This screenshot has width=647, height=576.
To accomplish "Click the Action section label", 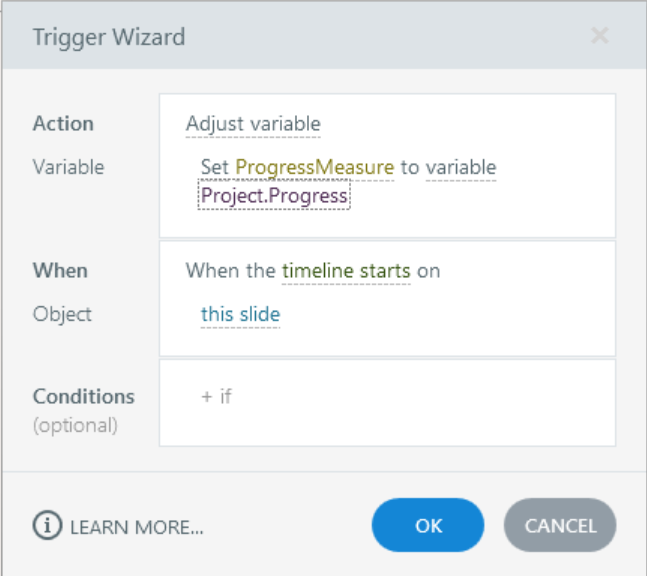I will point(63,124).
